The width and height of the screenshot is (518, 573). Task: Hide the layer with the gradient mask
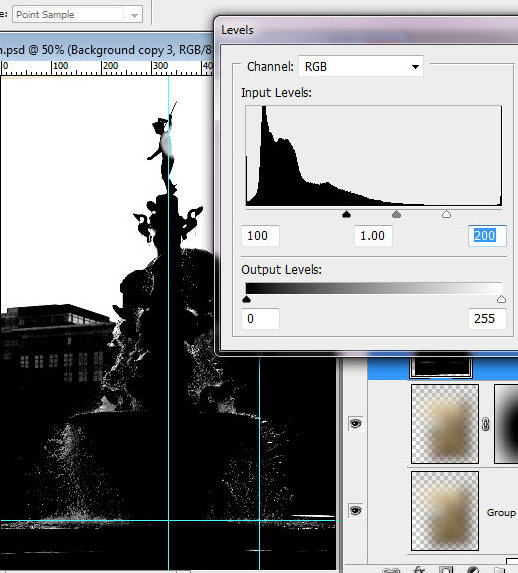click(355, 424)
